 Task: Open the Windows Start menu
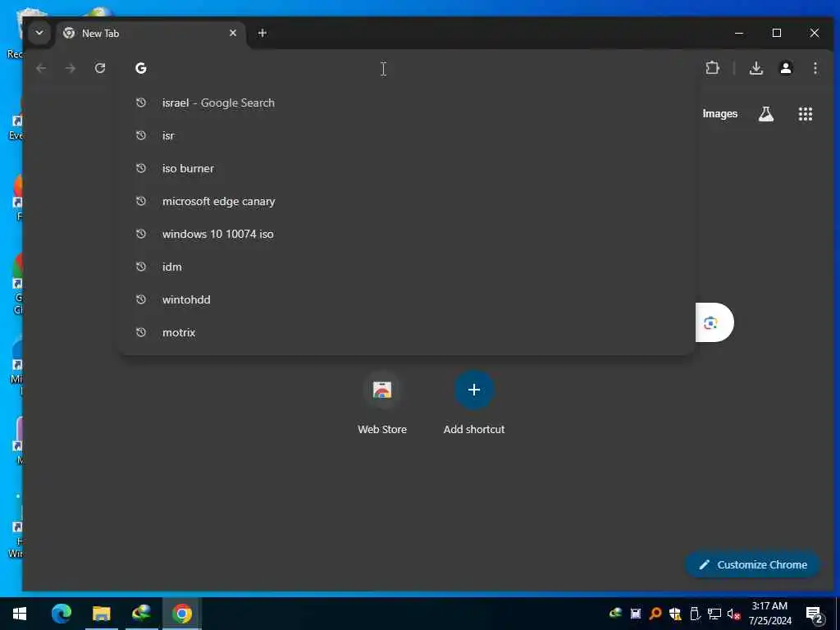[20, 614]
